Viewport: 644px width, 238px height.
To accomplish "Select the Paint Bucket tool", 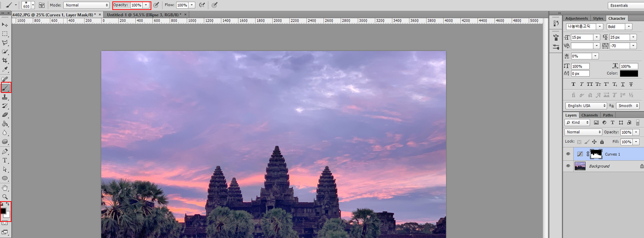I will click(x=5, y=124).
